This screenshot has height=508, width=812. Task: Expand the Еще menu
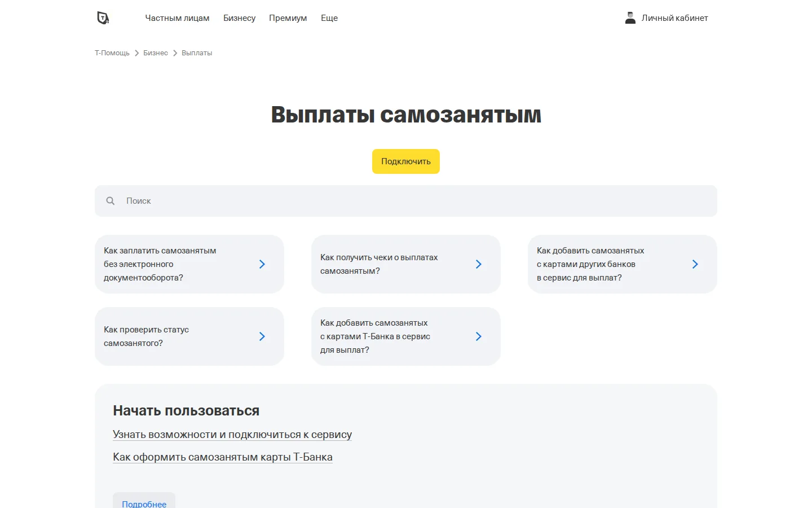329,18
